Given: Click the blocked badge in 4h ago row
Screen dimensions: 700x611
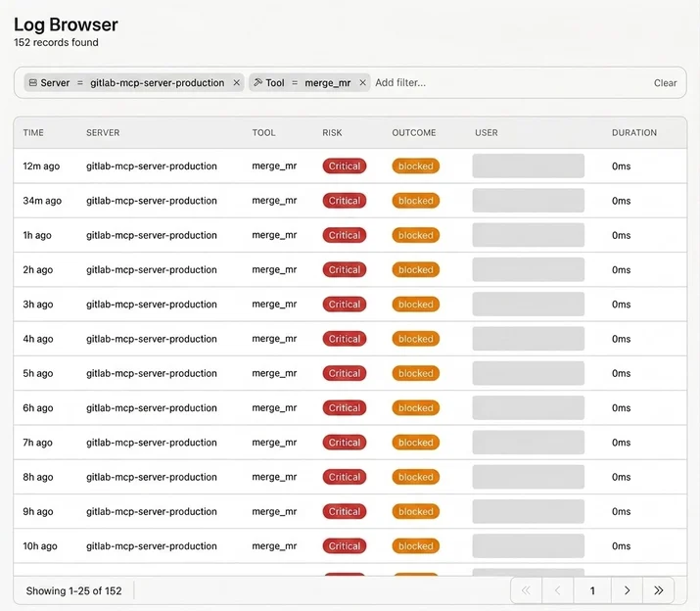Looking at the screenshot, I should 416,339.
